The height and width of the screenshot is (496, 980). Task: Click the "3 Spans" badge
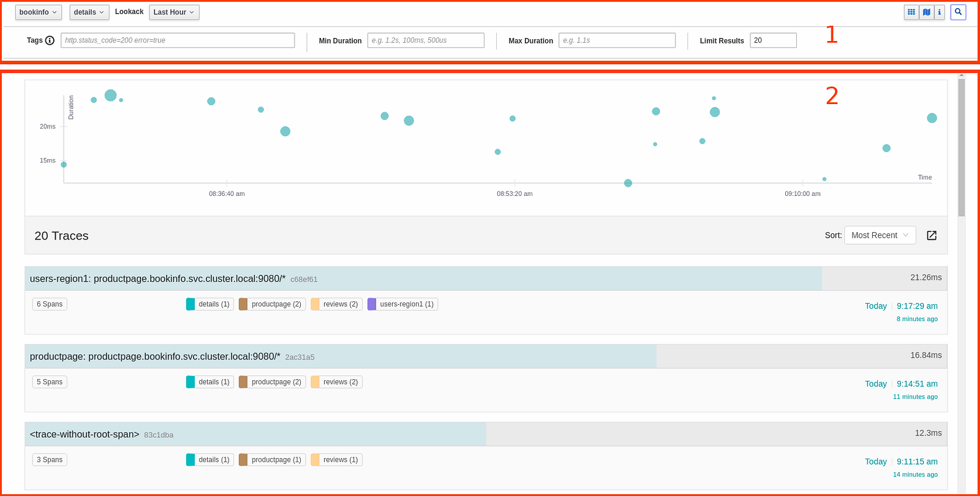tap(50, 460)
